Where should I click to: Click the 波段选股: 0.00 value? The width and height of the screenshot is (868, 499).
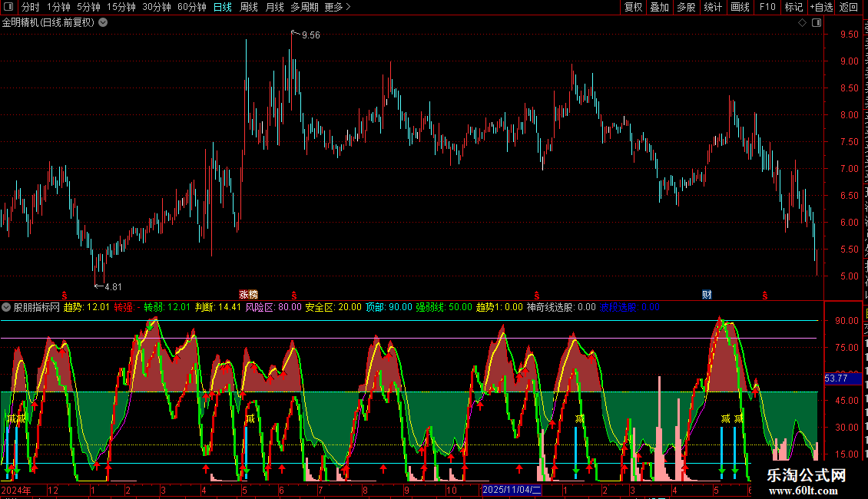click(x=629, y=307)
